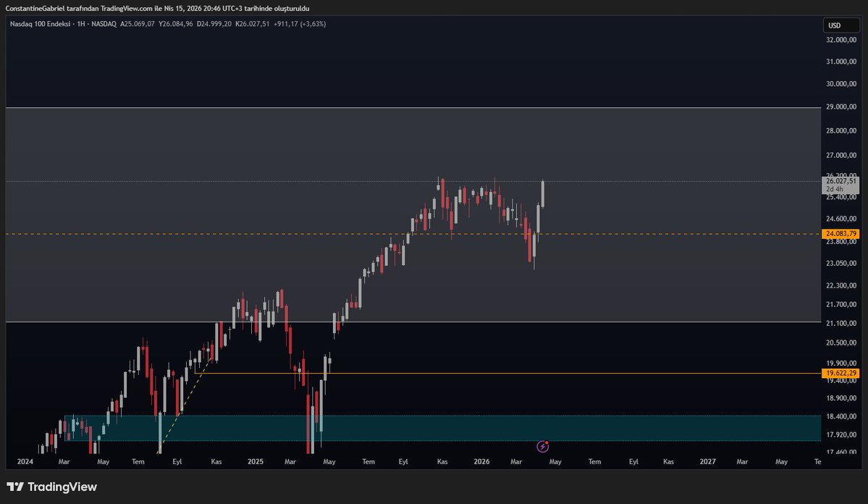Click the close value K26.027,51
The image size is (868, 504).
[253, 24]
